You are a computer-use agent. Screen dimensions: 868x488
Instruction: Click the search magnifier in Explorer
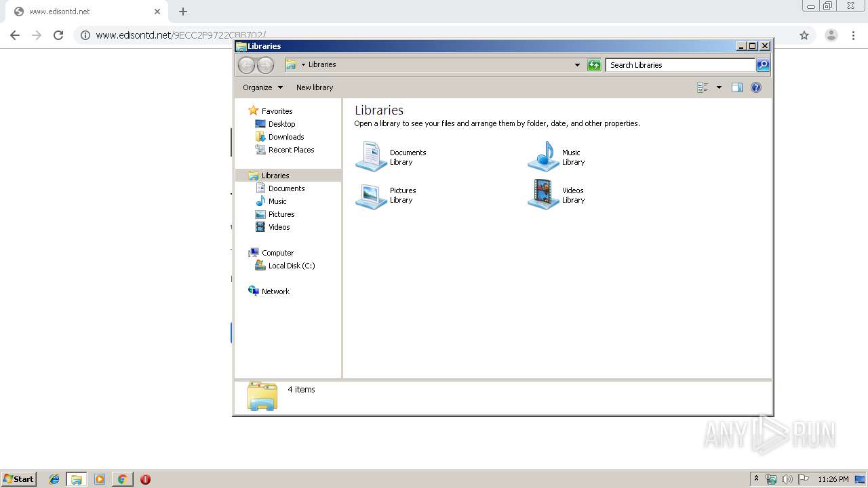[763, 65]
